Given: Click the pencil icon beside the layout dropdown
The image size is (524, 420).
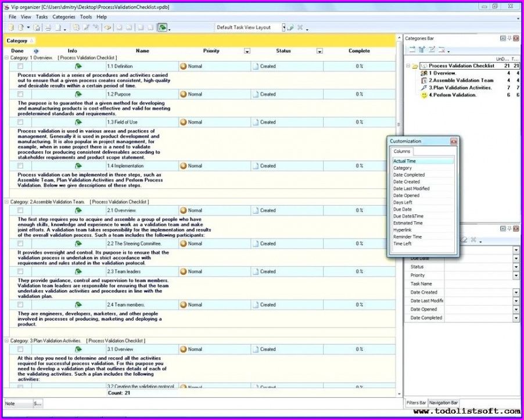Looking at the screenshot, I should pos(290,28).
